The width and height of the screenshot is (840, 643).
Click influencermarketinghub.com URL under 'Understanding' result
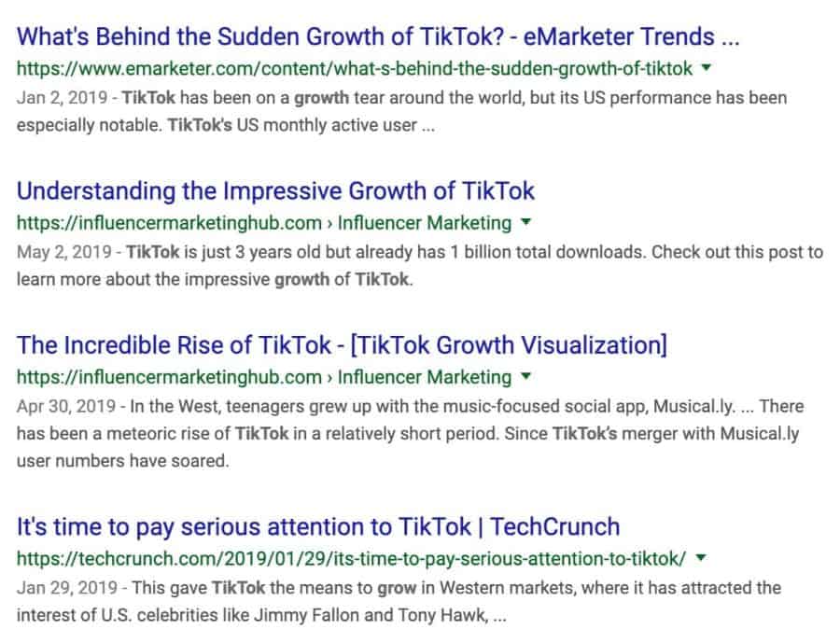pos(169,223)
